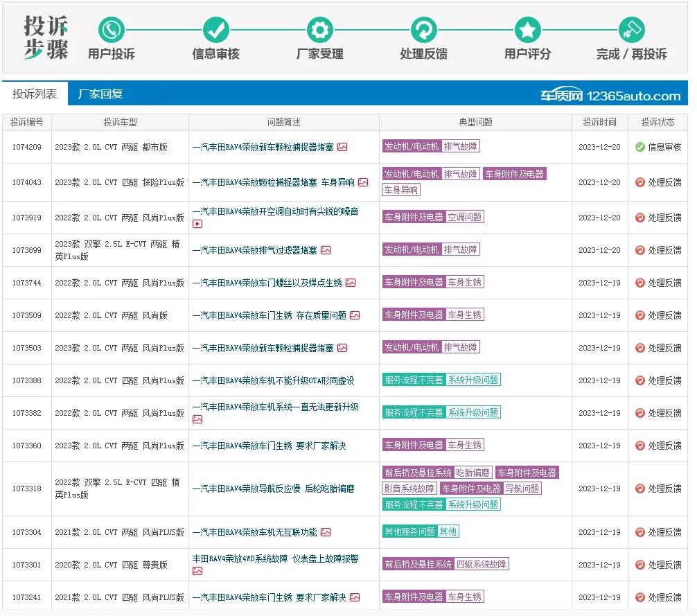The image size is (697, 616).
Task: Click 其他服务问题 其他 tag in row 1073304
Action: (421, 531)
